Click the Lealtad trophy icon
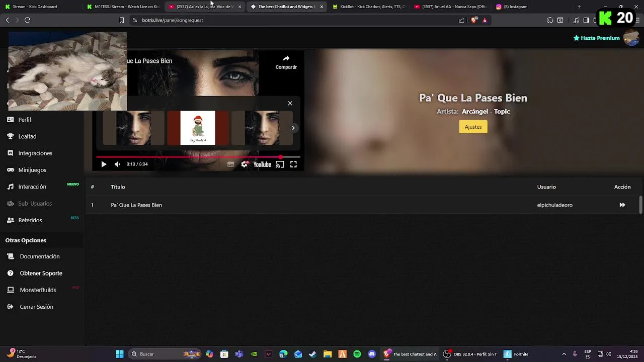This screenshot has width=644, height=362. tap(10, 136)
